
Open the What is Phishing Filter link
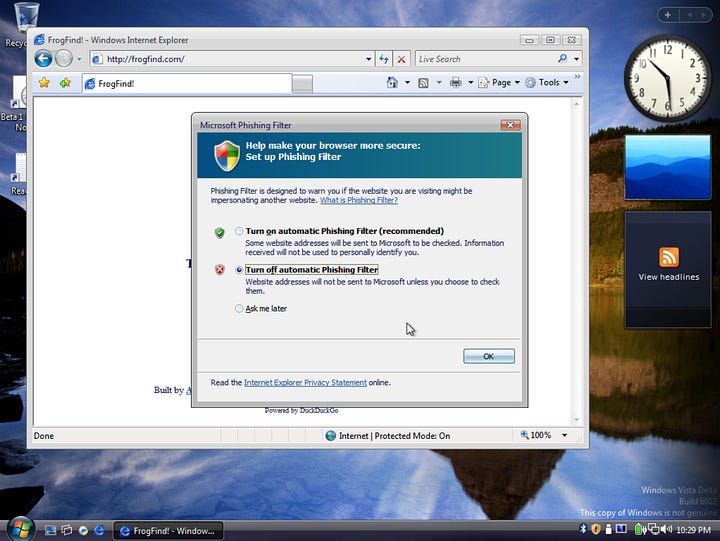(x=359, y=200)
